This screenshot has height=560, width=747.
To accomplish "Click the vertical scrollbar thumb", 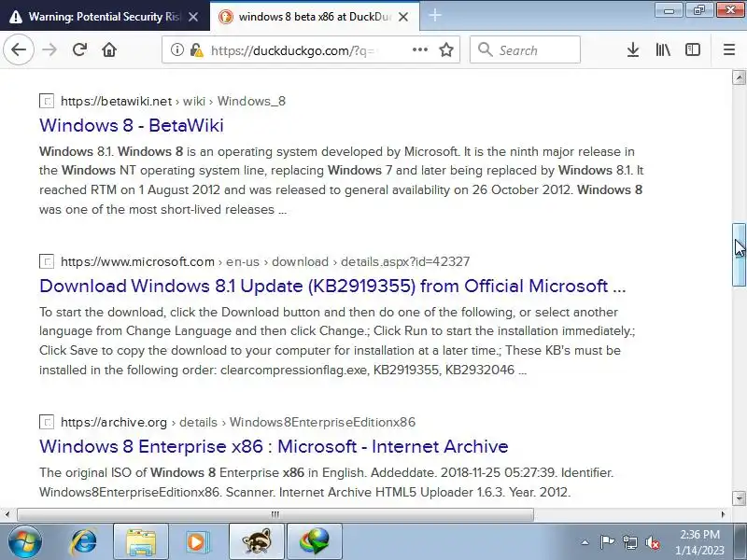I will pyautogui.click(x=739, y=254).
